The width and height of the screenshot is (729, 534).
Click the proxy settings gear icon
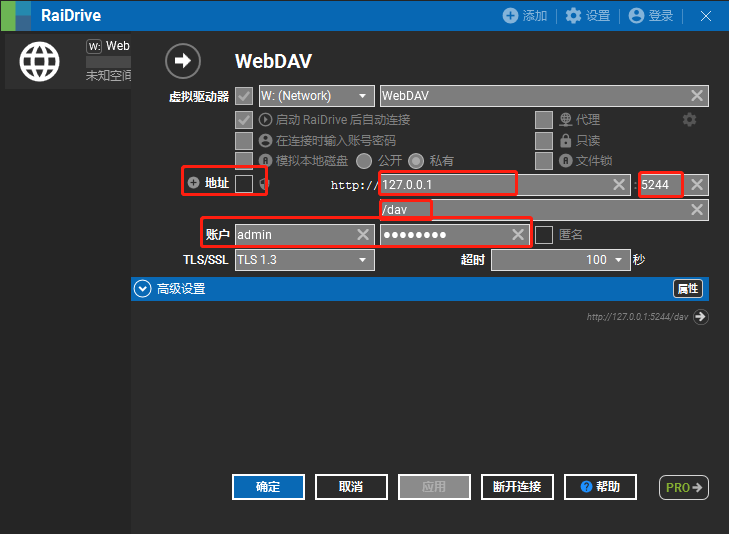[689, 120]
